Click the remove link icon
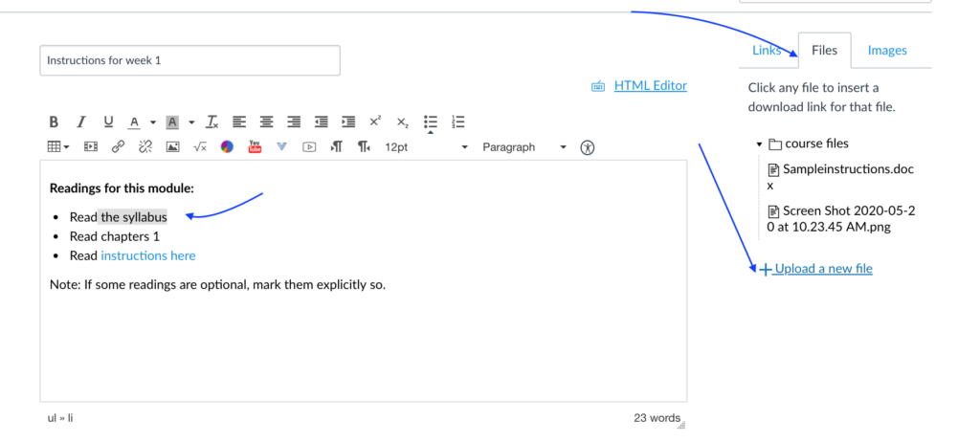980x442 pixels. point(145,147)
